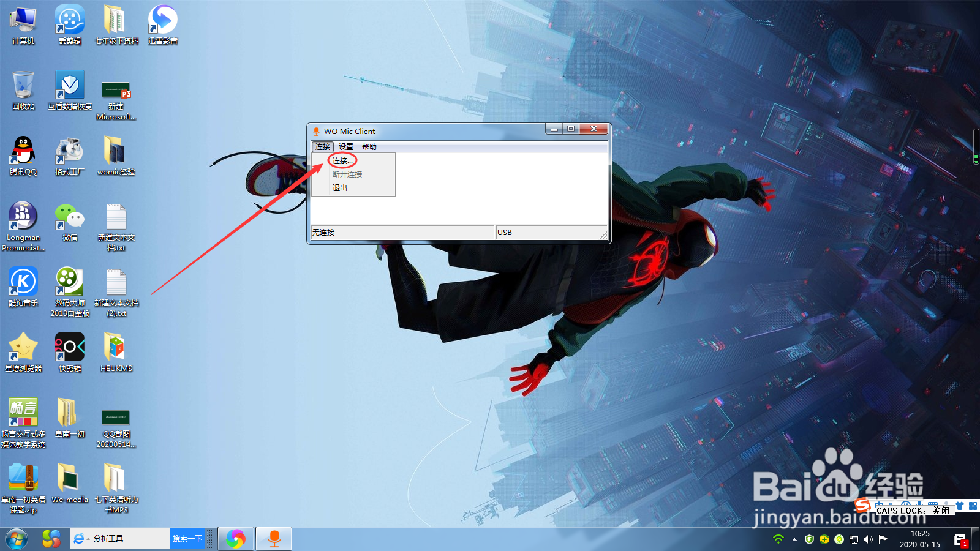The image size is (980, 551).
Task: Select the 数码大师2013白金版 icon
Action: click(70, 292)
